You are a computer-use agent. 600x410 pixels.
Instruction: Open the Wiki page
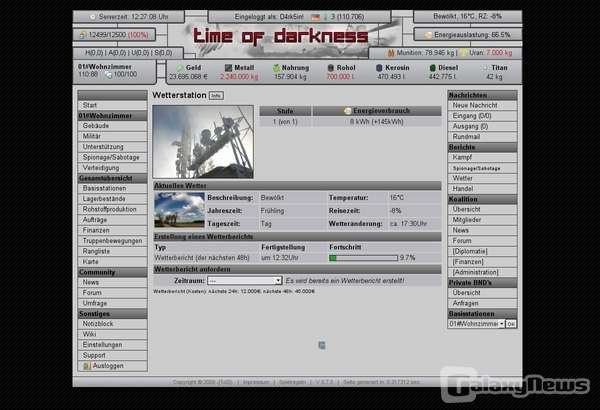tap(112, 334)
